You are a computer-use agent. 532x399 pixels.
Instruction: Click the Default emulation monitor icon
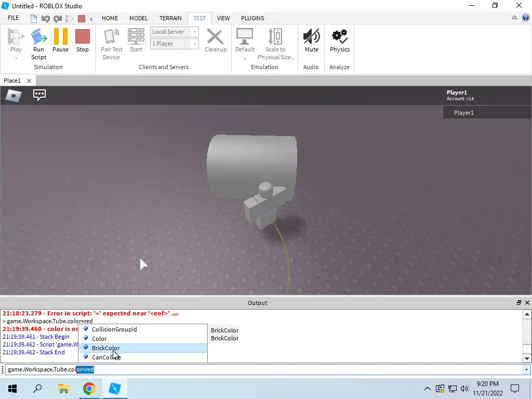(245, 37)
